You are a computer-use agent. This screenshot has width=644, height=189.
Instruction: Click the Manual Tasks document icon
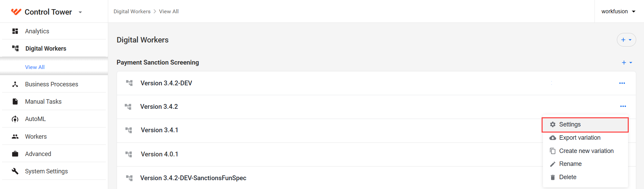tap(15, 102)
